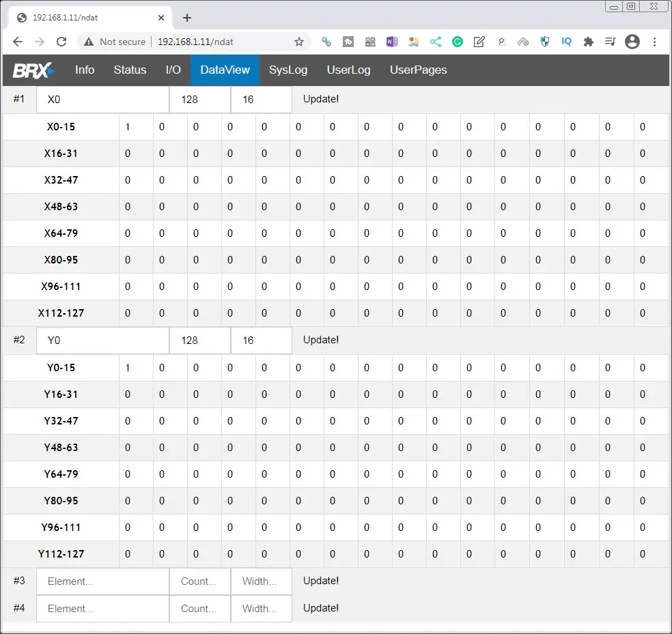Image resolution: width=672 pixels, height=634 pixels.
Task: Click the Not secure warning icon
Action: 89,42
